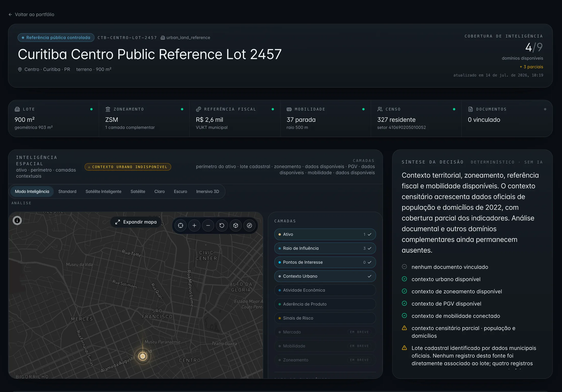
Task: Zoom in with the plus icon
Action: point(194,225)
